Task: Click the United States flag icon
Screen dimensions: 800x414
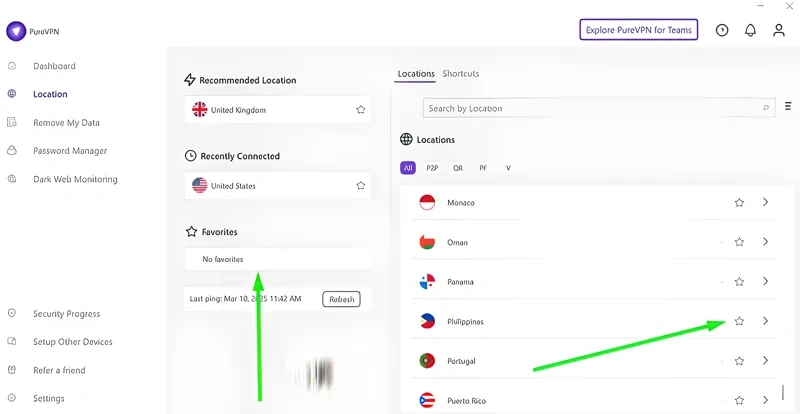Action: click(199, 185)
